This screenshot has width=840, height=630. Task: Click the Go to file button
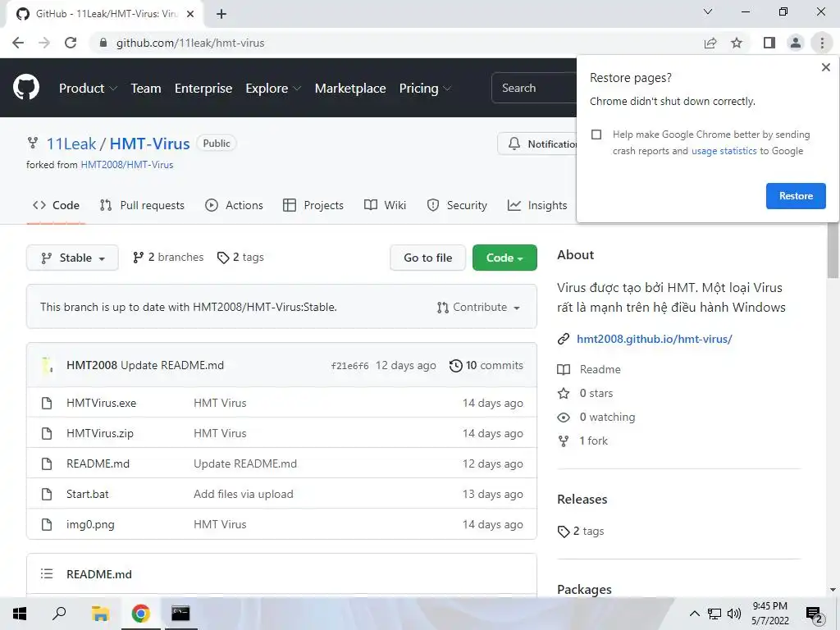coord(427,258)
